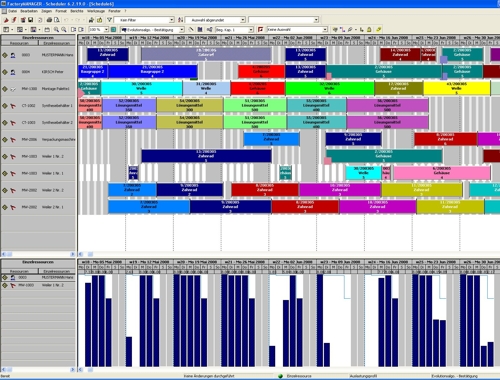Click the calendar icon in second toolbar
500x380 pixels.
tap(47, 30)
